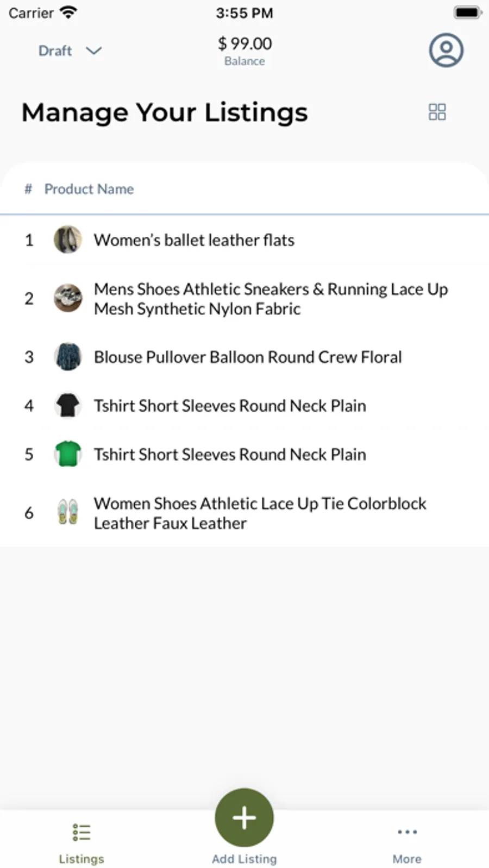
Task: Open Women's ballet leather flats listing
Action: click(194, 240)
